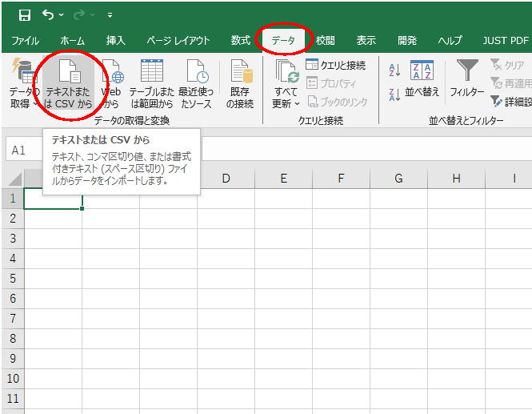The image size is (532, 414).
Task: Click the Save icon in title bar
Action: coord(25,15)
